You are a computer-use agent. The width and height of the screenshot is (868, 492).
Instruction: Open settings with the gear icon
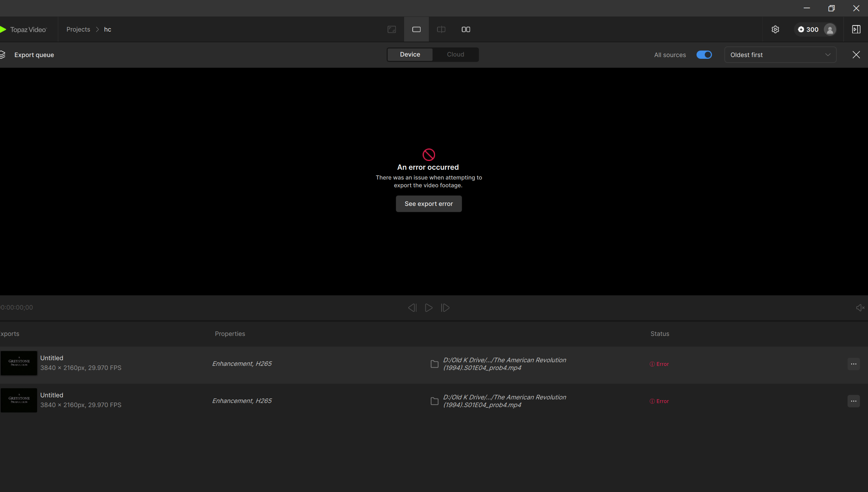point(775,30)
